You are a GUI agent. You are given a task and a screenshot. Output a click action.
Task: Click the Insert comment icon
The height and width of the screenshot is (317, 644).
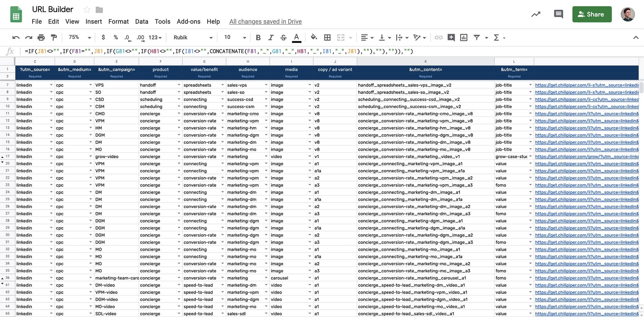(x=451, y=38)
